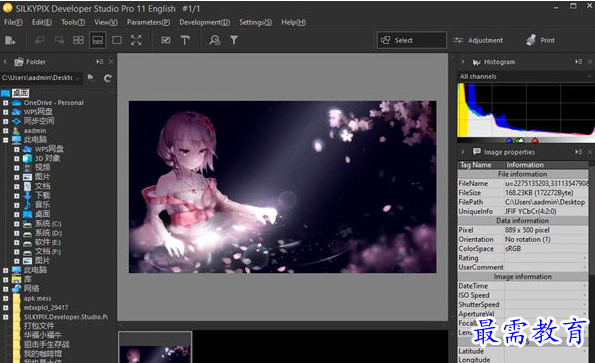
Task: Click the forward arrow toolbar icon
Action: coord(59,40)
